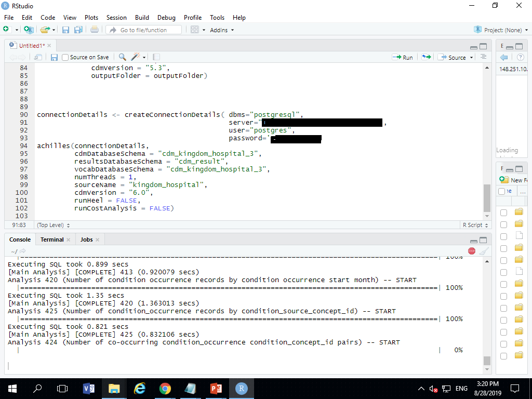Save the Untitled1 script from editor toolbar
Screen dimensions: 532x399
54,57
